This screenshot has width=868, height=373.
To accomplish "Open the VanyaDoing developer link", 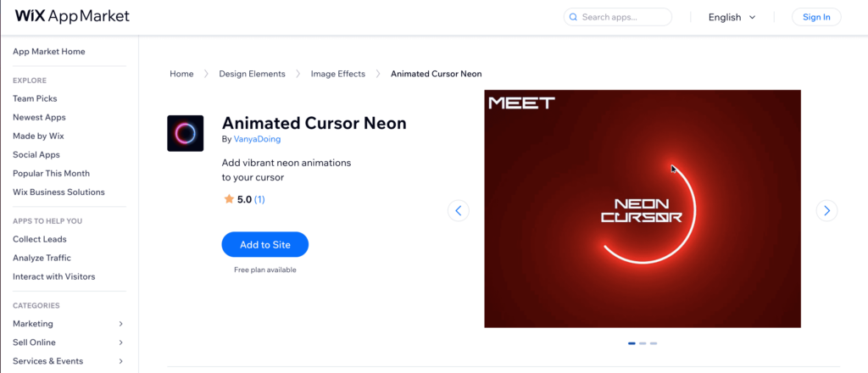I will 258,140.
